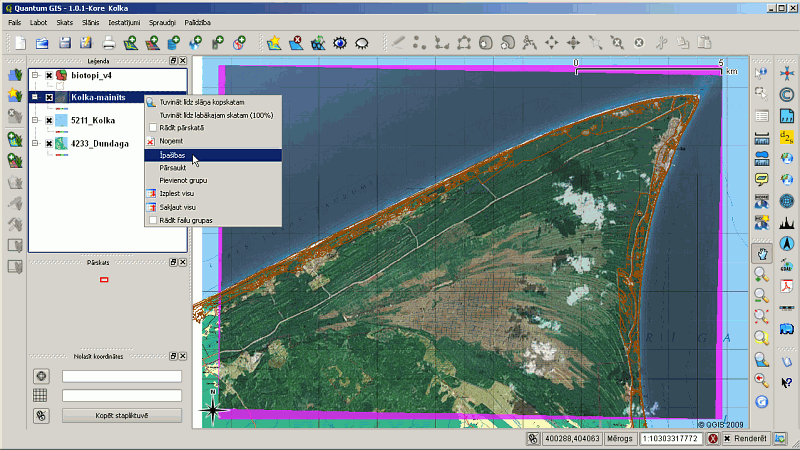Screen dimensions: 800x450
Task: Click the Add Raster Layer icon
Action: [153, 43]
